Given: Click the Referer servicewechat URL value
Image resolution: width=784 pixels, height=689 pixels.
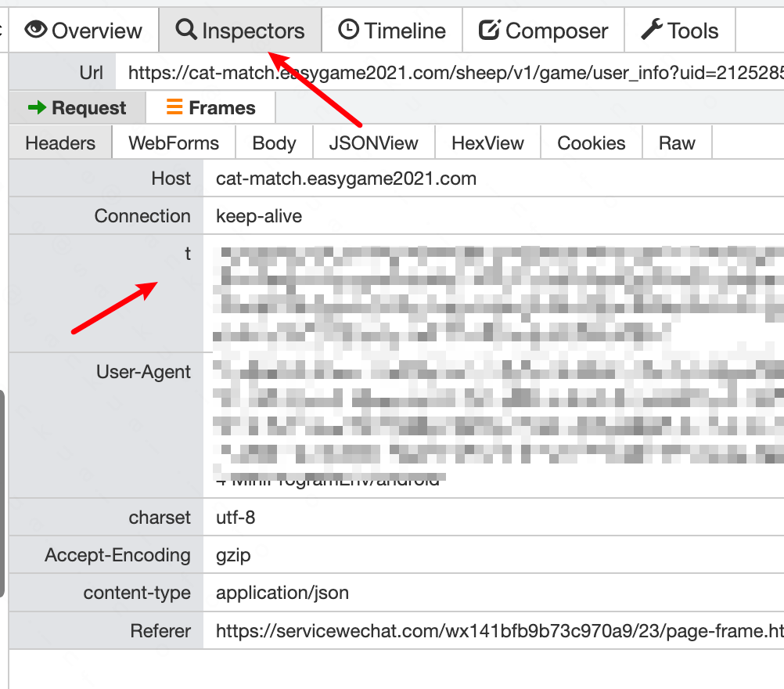Looking at the screenshot, I should click(x=499, y=631).
